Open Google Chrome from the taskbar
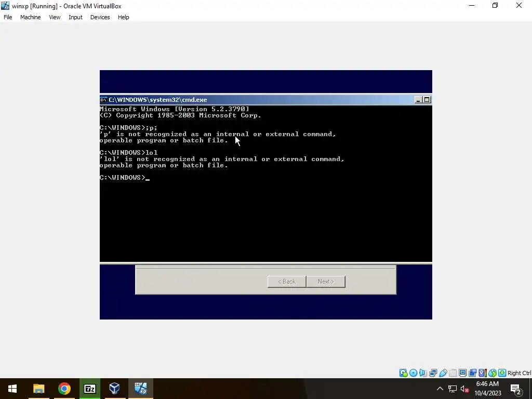 click(x=64, y=389)
